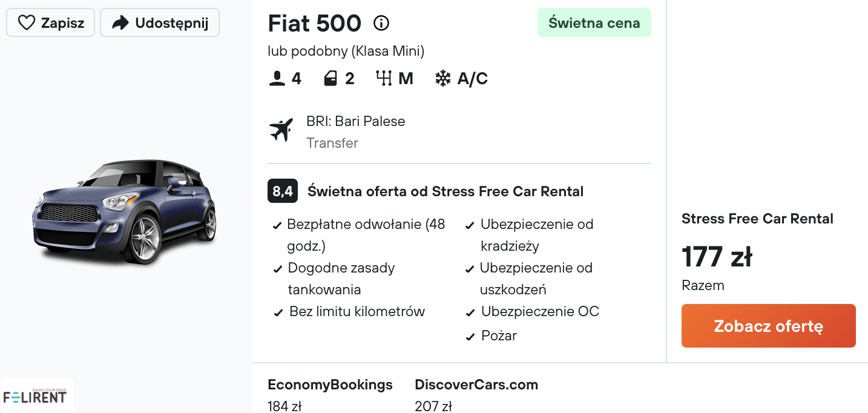Select the EconomyBookings 184 zł offer
Screen dimensions: 868x413
[330, 394]
